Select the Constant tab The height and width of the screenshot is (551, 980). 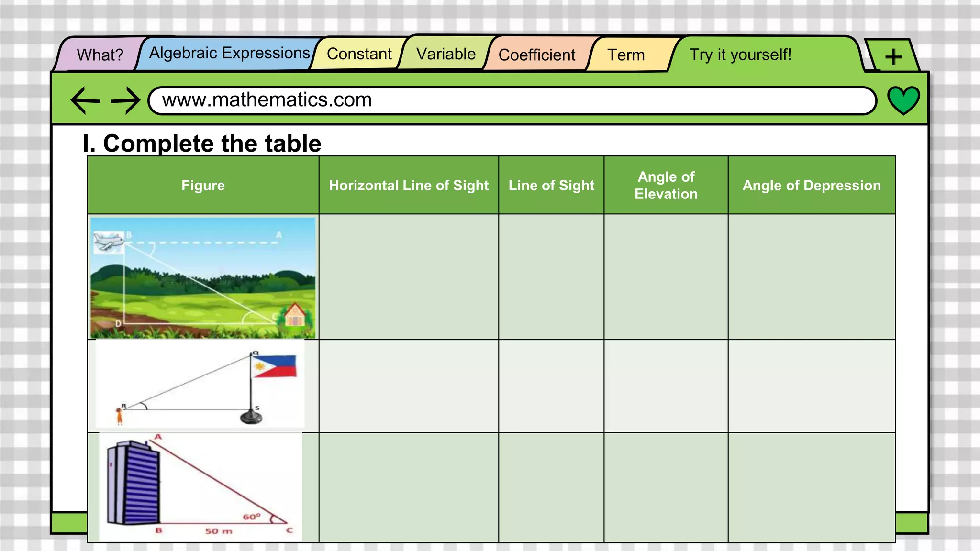click(x=359, y=54)
